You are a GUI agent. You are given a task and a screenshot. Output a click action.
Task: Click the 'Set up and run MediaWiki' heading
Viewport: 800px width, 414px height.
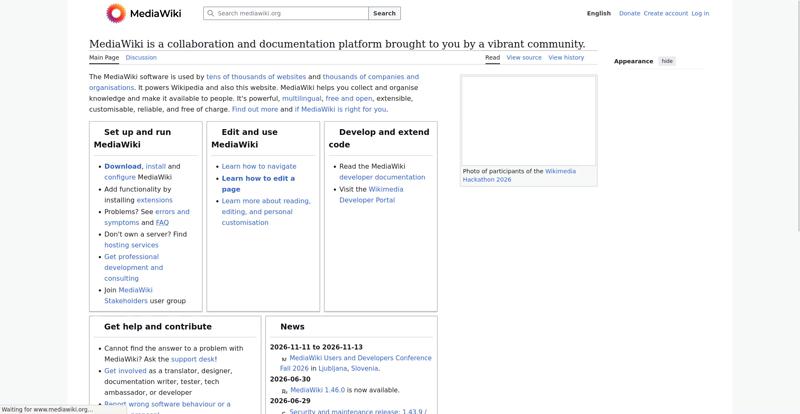tap(133, 138)
